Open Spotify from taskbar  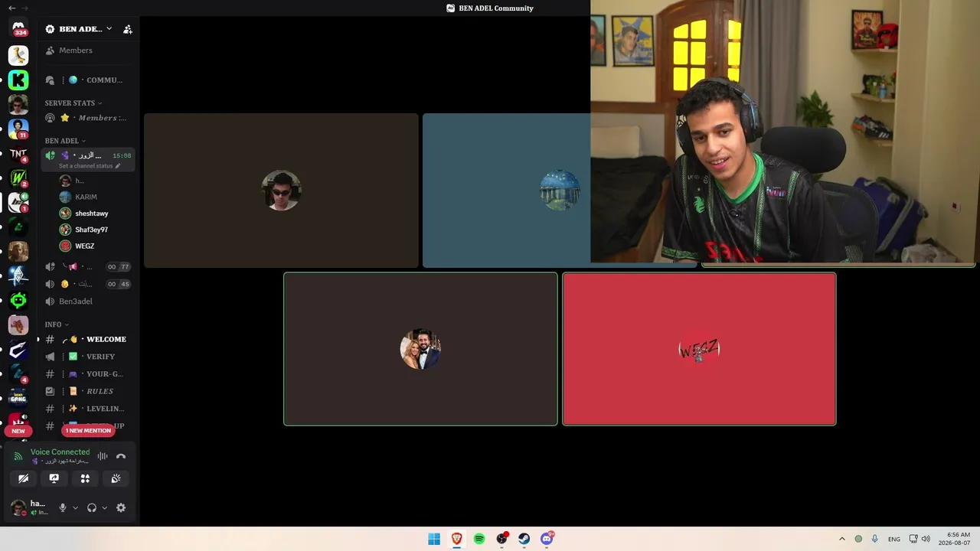[x=479, y=539]
